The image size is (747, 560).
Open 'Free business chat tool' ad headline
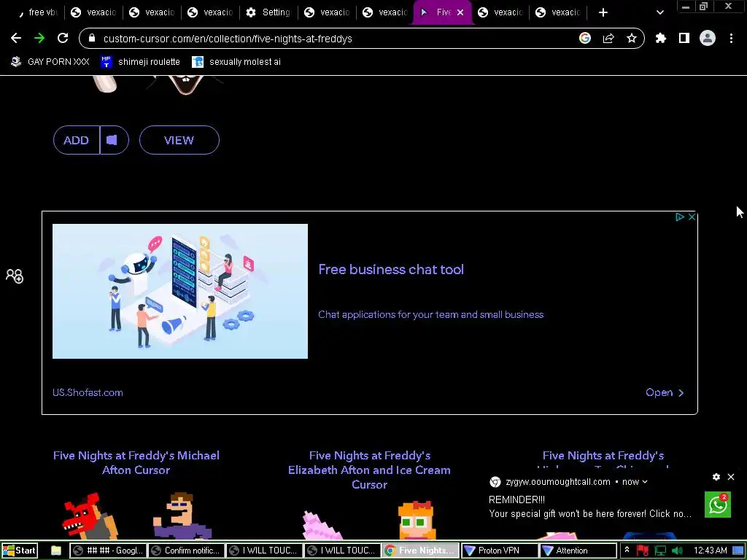click(x=391, y=269)
